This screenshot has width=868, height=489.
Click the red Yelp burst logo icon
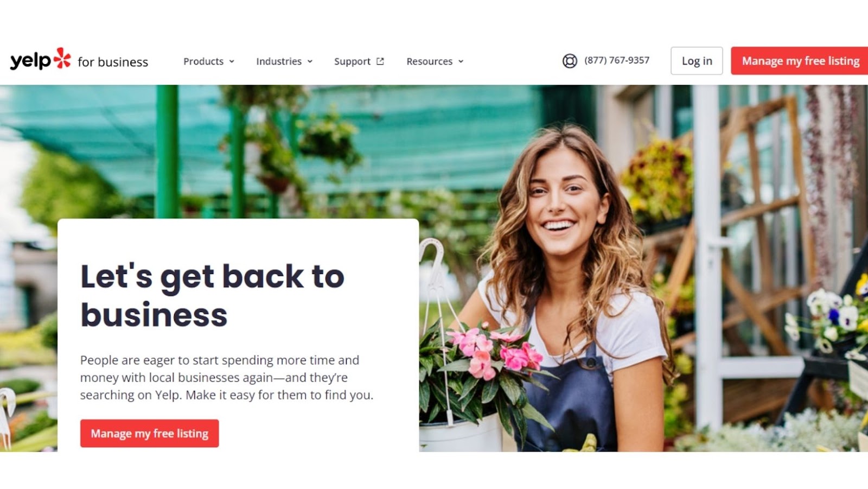click(x=62, y=58)
